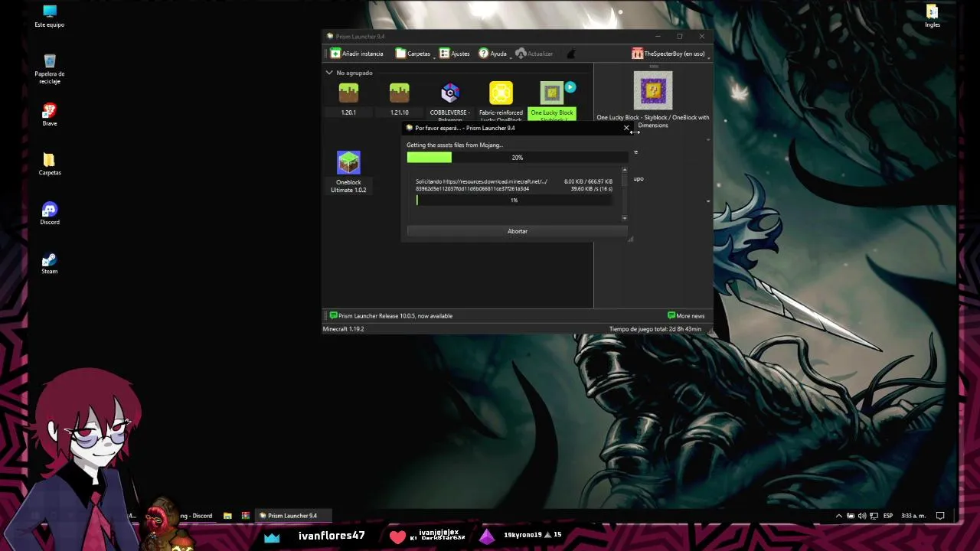Viewport: 980px width, 551px height.
Task: Click Abortar to cancel the download
Action: [518, 231]
